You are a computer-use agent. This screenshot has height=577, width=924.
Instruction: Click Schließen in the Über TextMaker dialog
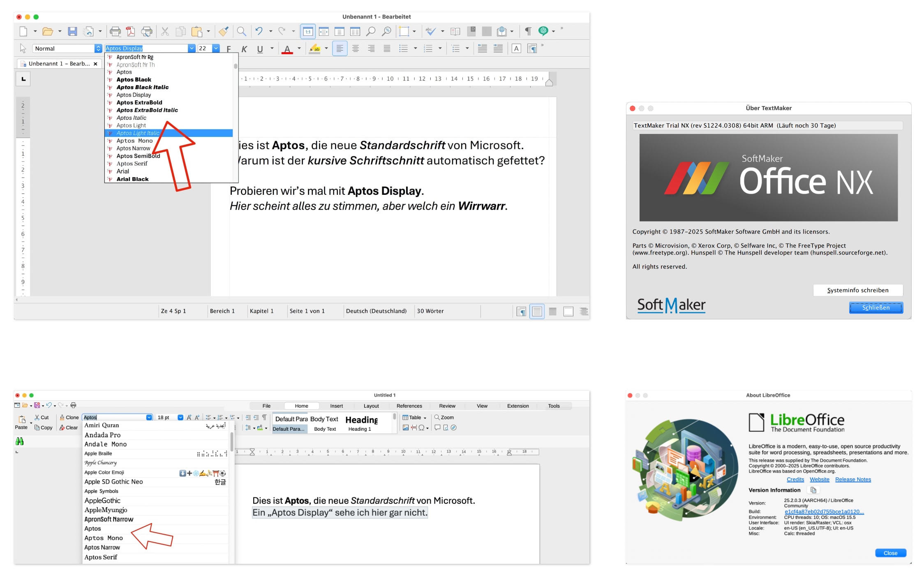[x=876, y=307]
